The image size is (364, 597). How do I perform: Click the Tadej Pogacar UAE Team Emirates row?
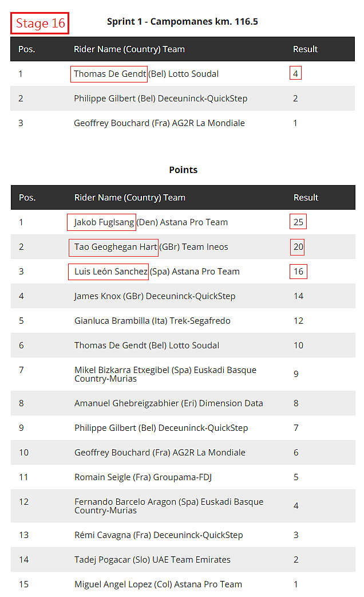point(183,560)
